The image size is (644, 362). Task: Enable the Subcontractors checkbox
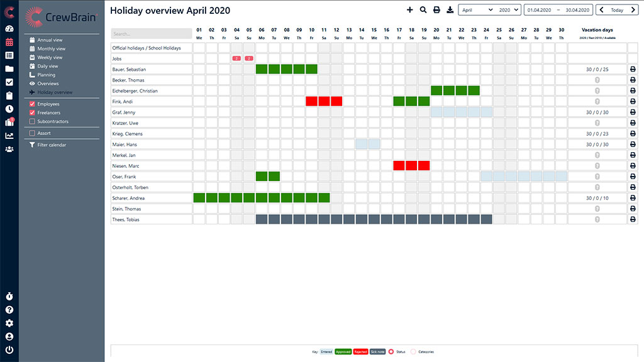click(33, 121)
